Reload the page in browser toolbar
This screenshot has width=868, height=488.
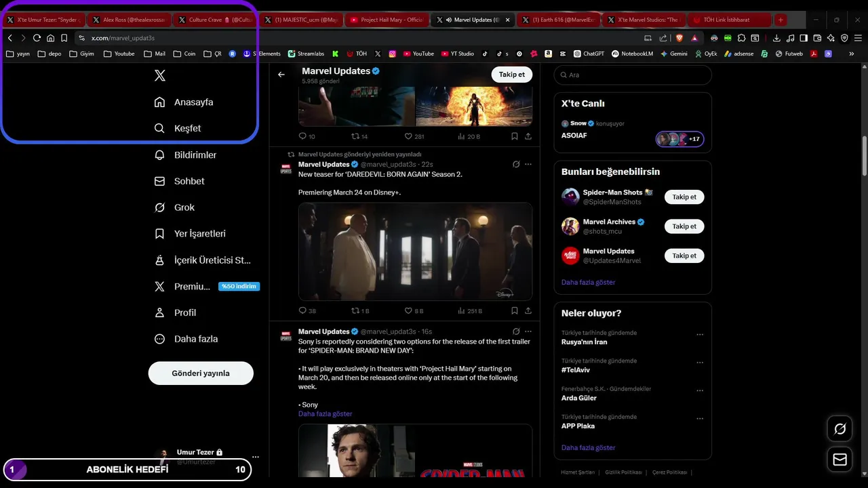pyautogui.click(x=37, y=38)
